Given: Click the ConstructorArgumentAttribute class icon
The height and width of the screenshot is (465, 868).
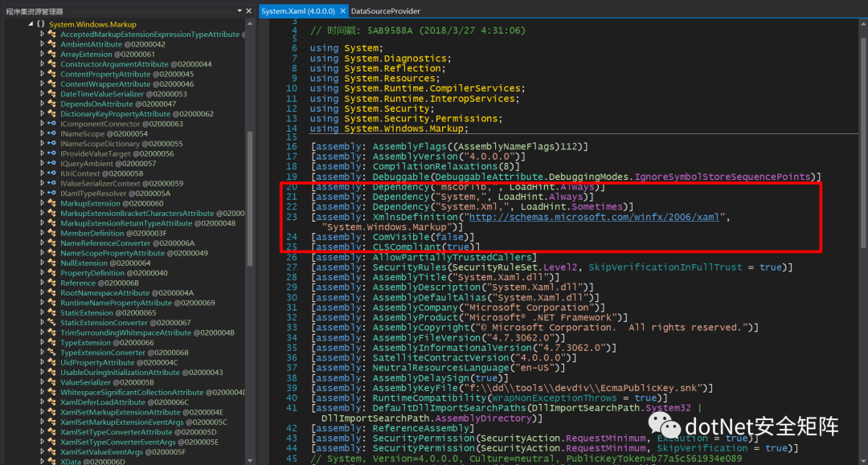Looking at the screenshot, I should tap(51, 64).
